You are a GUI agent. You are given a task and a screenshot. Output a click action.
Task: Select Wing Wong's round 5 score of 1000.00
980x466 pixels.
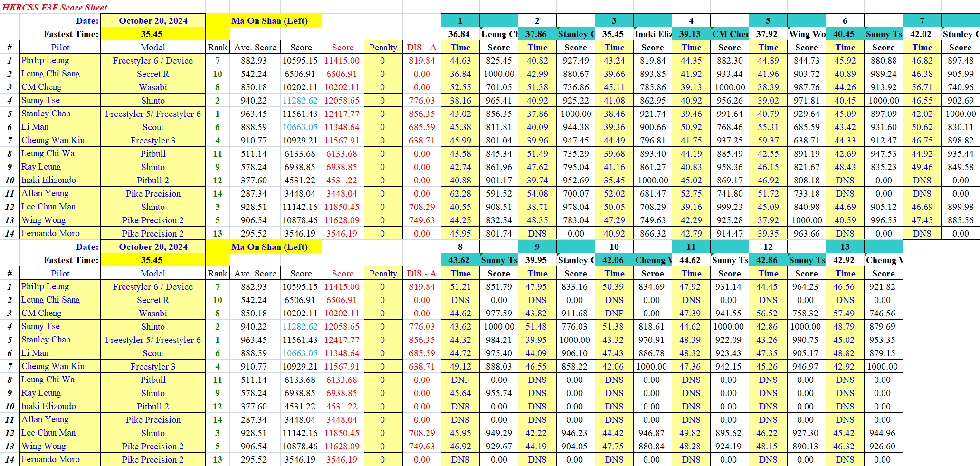(806, 220)
